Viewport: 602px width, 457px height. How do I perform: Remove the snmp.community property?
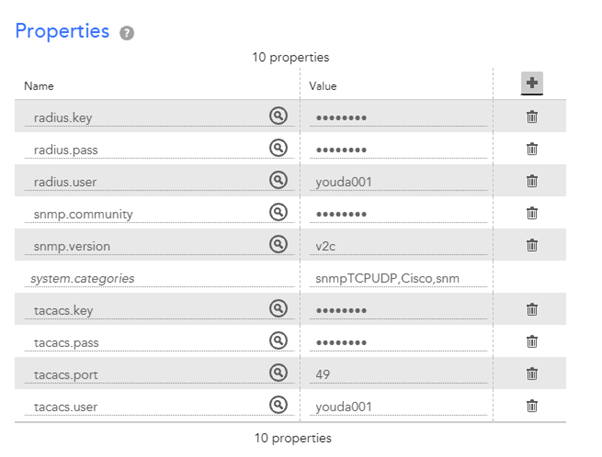[532, 213]
